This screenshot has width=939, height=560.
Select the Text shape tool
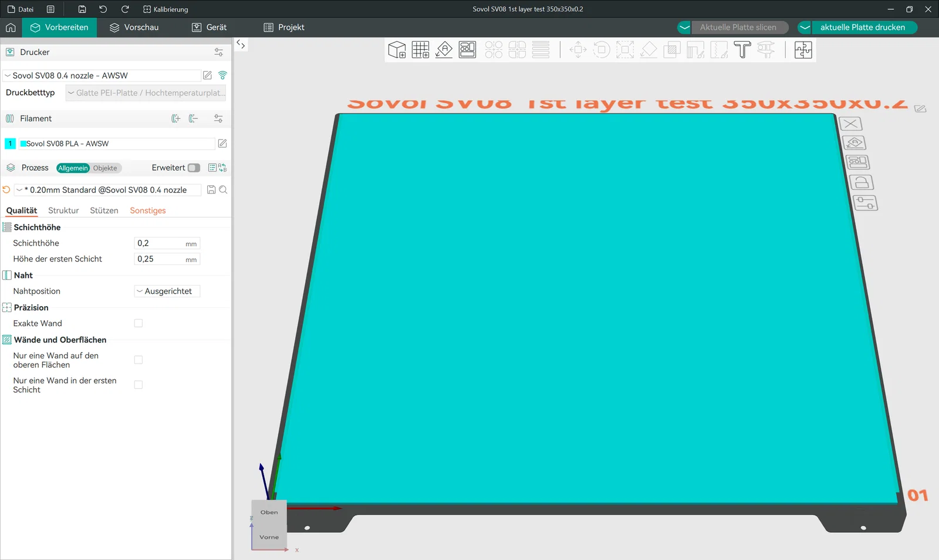tap(742, 50)
